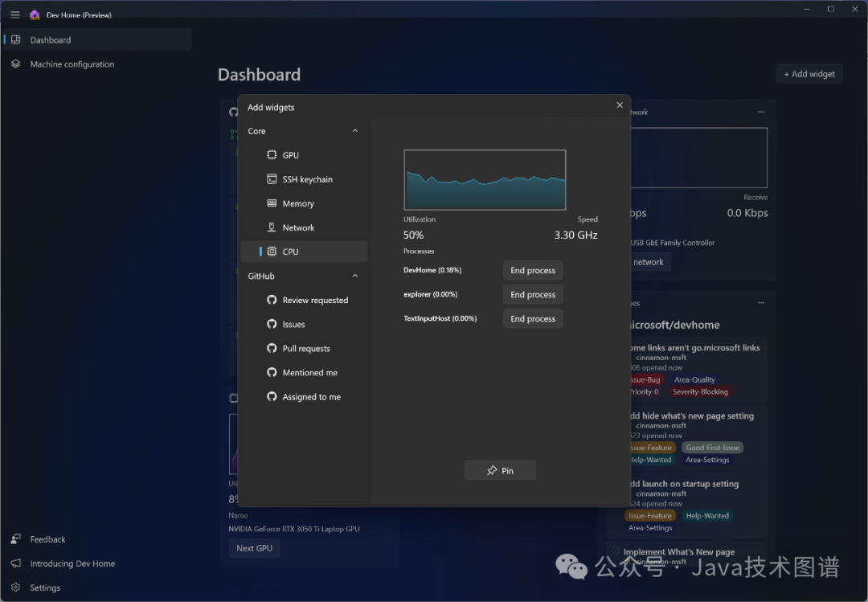End the DevHome process

(533, 270)
